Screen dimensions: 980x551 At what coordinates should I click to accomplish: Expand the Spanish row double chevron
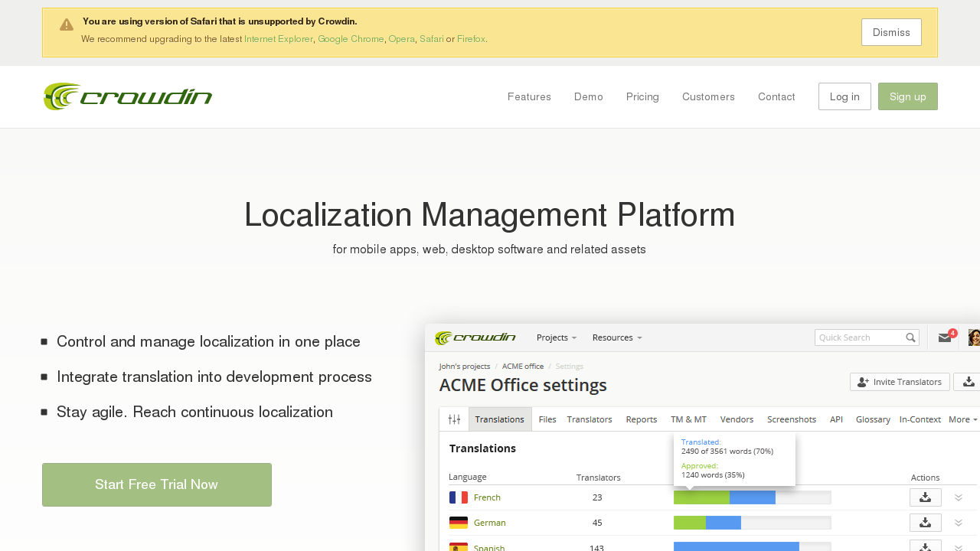[958, 547]
